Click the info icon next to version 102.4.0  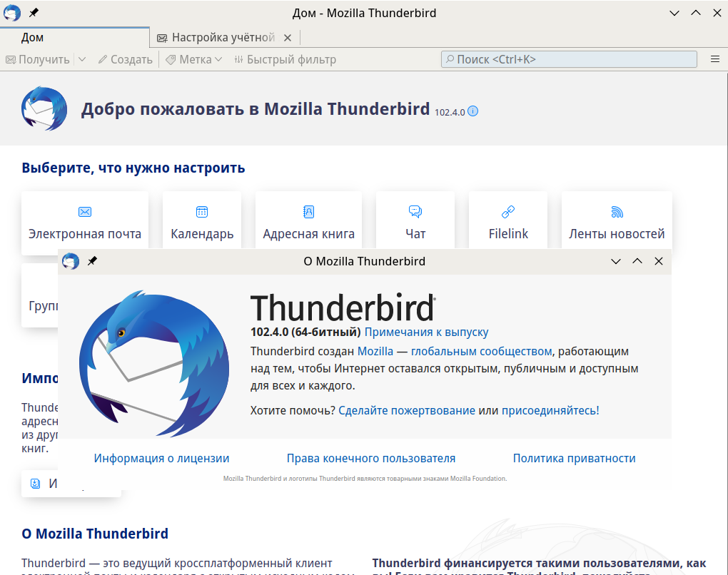point(472,111)
